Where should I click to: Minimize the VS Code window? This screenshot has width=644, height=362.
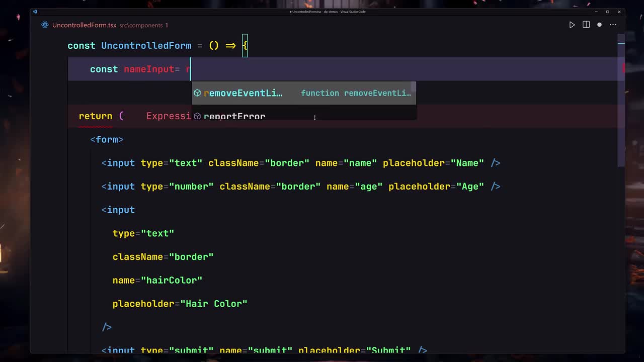(x=596, y=12)
